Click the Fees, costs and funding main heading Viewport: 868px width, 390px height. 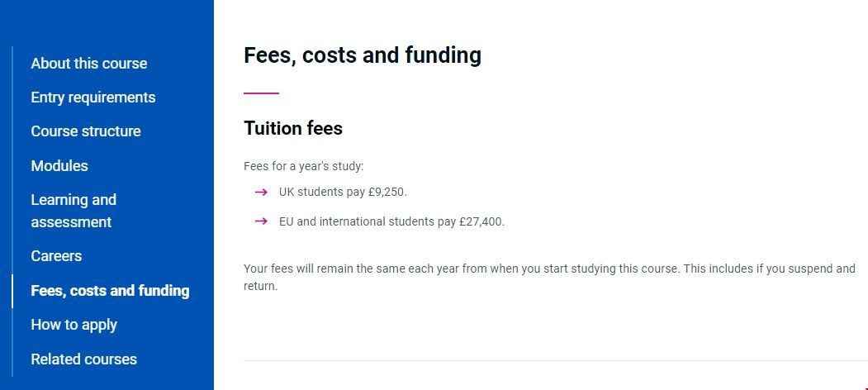[362, 55]
